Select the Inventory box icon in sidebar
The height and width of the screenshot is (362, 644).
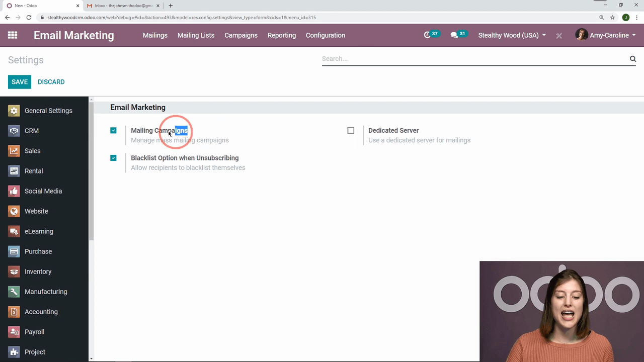(x=14, y=271)
